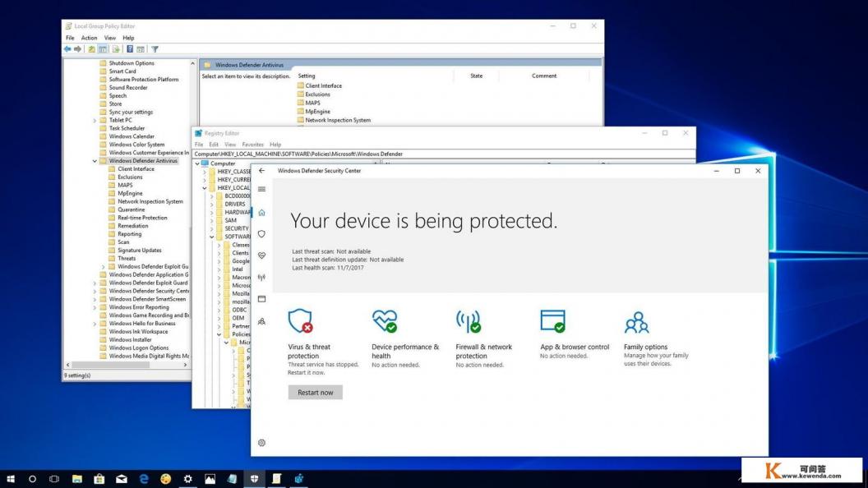
Task: Open Task View from the taskbar
Action: click(54, 479)
